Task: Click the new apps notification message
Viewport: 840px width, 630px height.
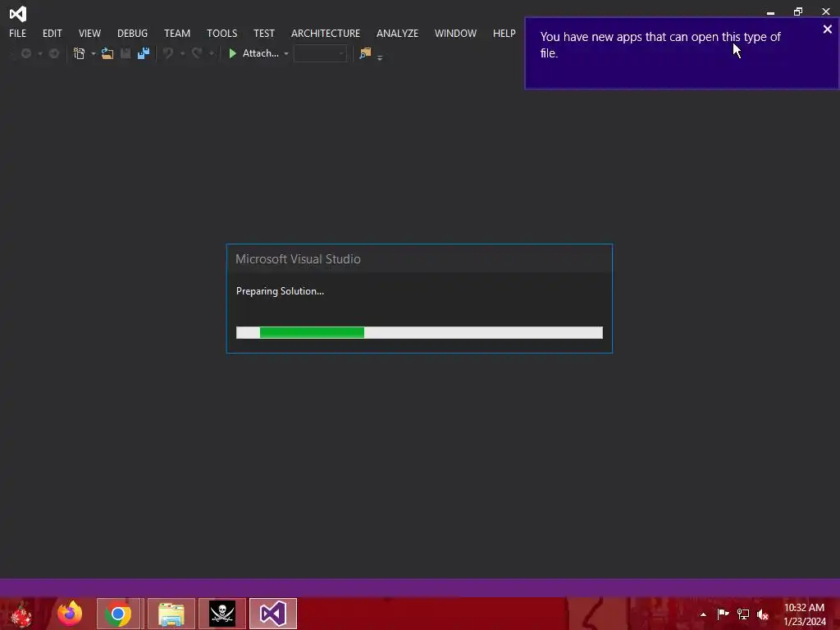Action: (660, 45)
